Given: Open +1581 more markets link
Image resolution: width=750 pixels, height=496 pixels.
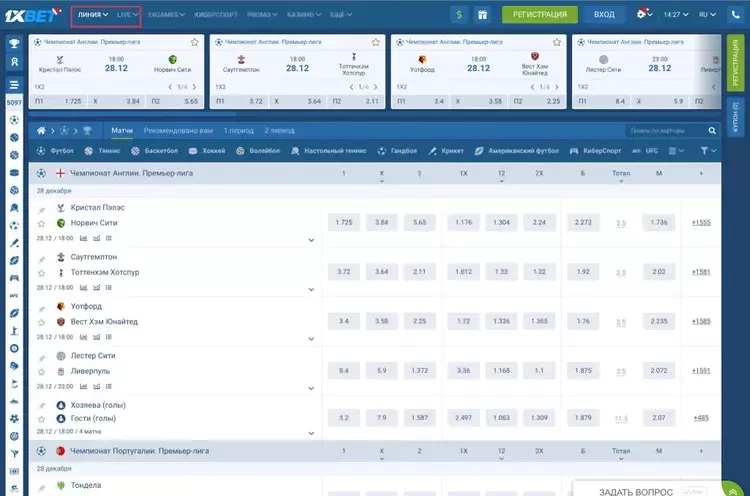Looking at the screenshot, I should tap(701, 272).
